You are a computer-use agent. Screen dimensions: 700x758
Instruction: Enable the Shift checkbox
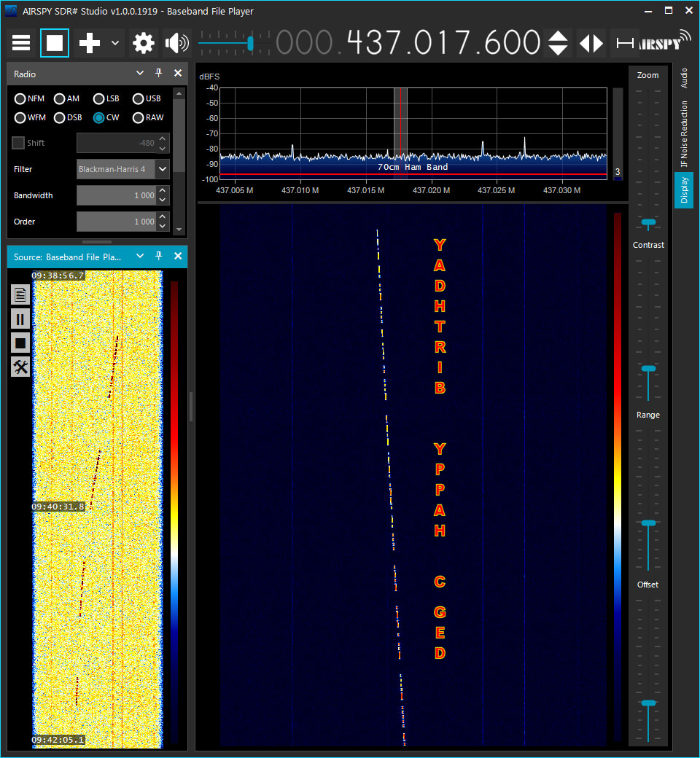click(x=18, y=143)
